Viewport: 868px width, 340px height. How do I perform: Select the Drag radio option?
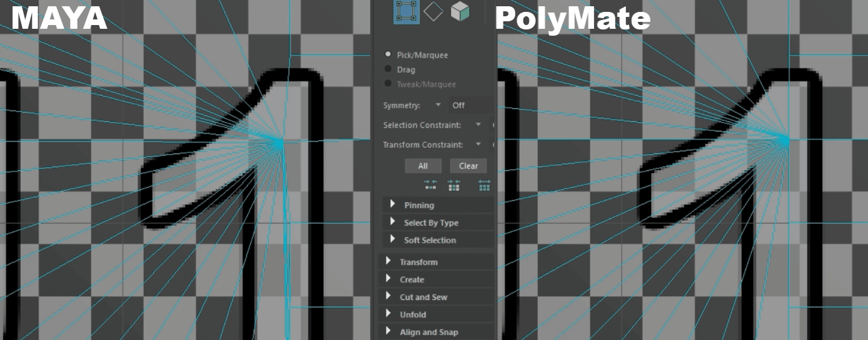pyautogui.click(x=388, y=70)
